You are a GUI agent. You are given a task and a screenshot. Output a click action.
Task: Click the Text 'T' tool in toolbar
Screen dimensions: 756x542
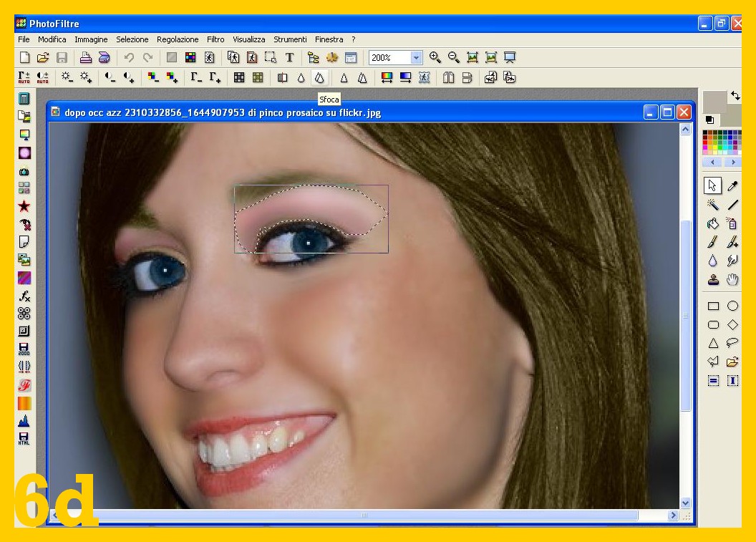point(289,58)
